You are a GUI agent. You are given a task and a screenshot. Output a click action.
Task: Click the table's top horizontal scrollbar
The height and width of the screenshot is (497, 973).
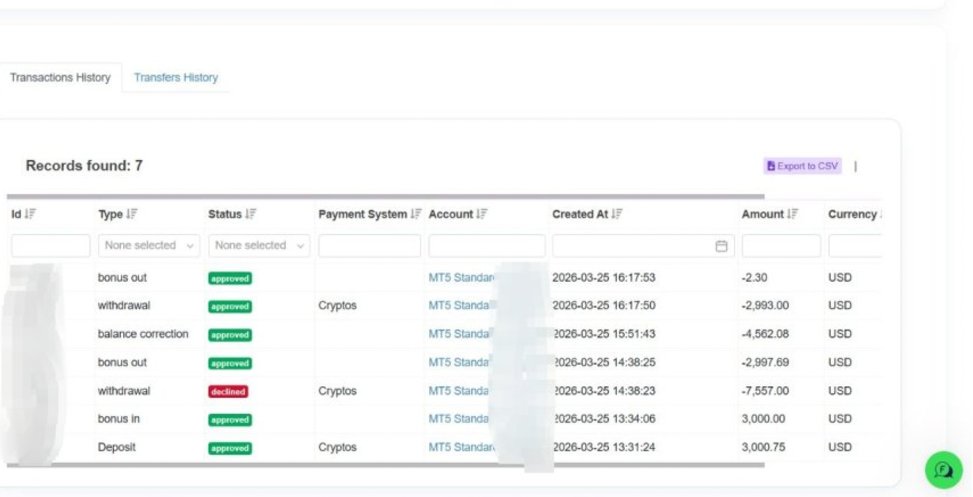(x=385, y=197)
